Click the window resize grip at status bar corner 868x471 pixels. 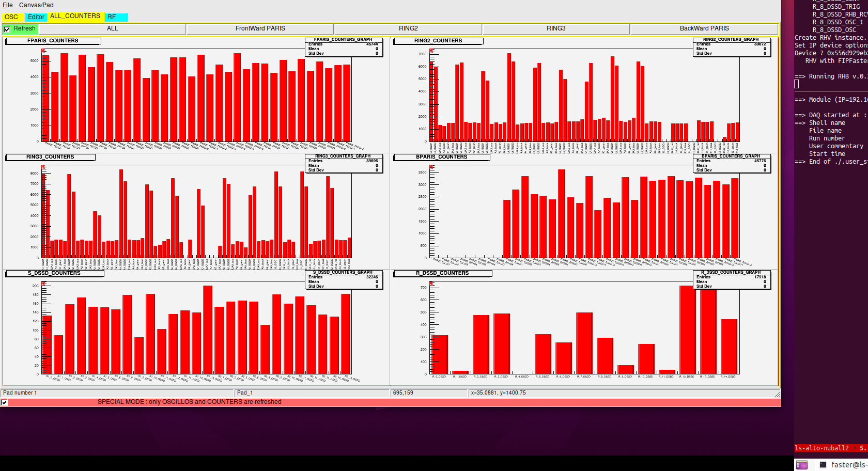click(x=777, y=394)
